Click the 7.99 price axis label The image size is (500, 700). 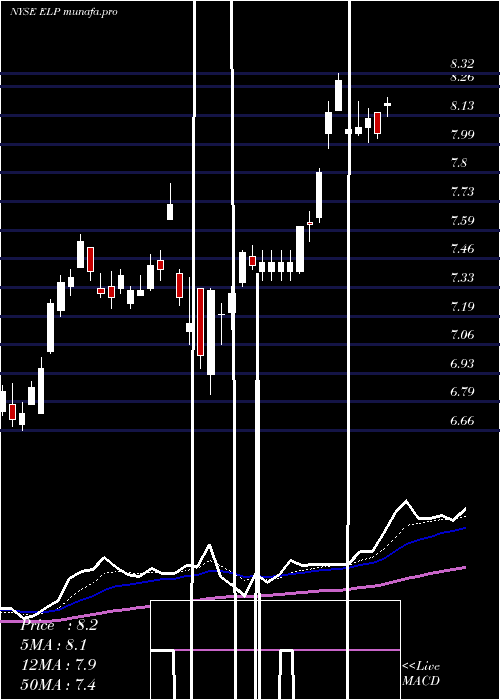pyautogui.click(x=462, y=135)
